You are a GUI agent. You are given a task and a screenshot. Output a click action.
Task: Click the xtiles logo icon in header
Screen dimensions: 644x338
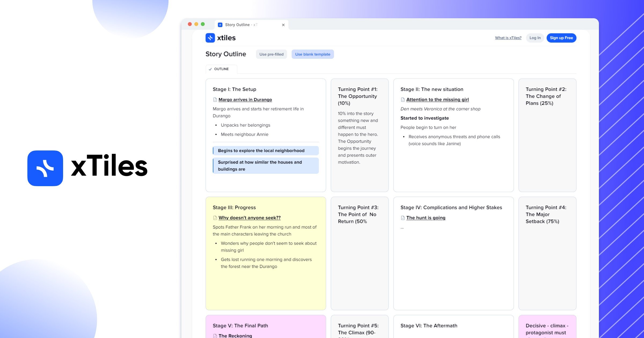[x=210, y=38]
